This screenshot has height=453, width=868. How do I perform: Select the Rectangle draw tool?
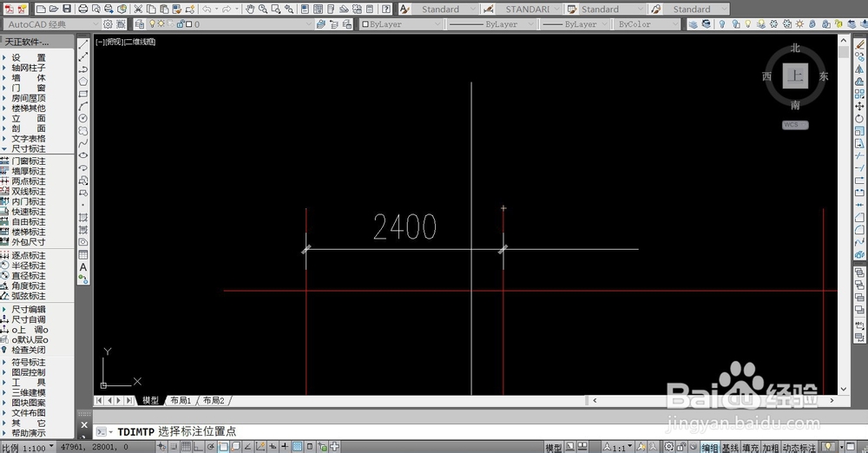[x=83, y=94]
